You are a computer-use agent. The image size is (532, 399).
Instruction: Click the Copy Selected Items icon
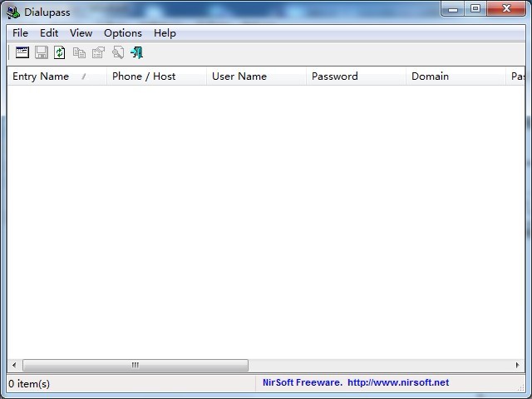(x=79, y=52)
